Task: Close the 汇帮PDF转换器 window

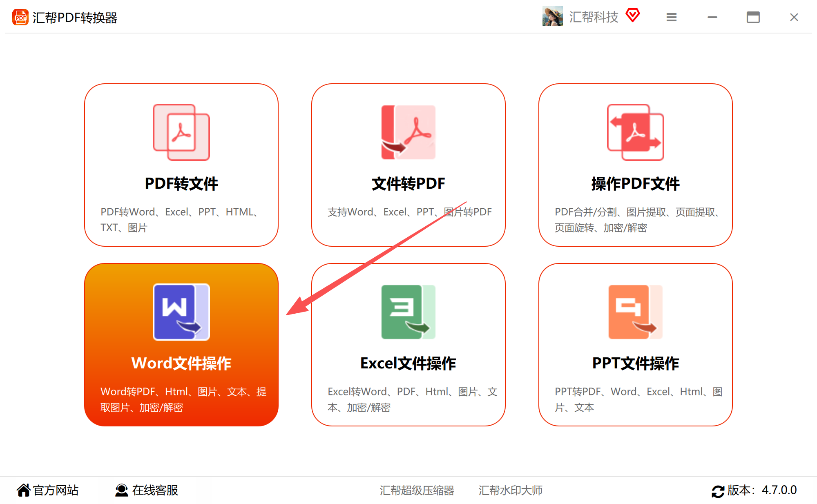Action: pyautogui.click(x=794, y=17)
